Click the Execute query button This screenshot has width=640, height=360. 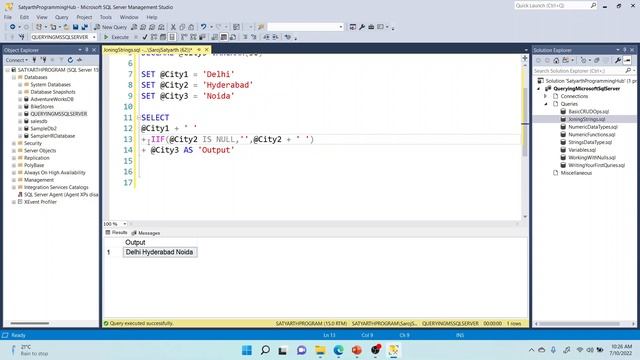tap(116, 37)
